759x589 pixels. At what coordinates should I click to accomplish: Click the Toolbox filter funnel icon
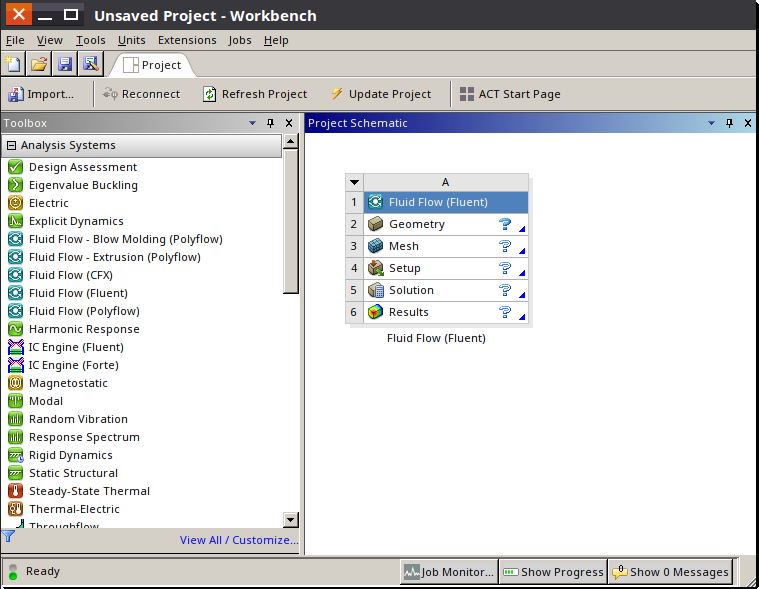pyautogui.click(x=8, y=536)
